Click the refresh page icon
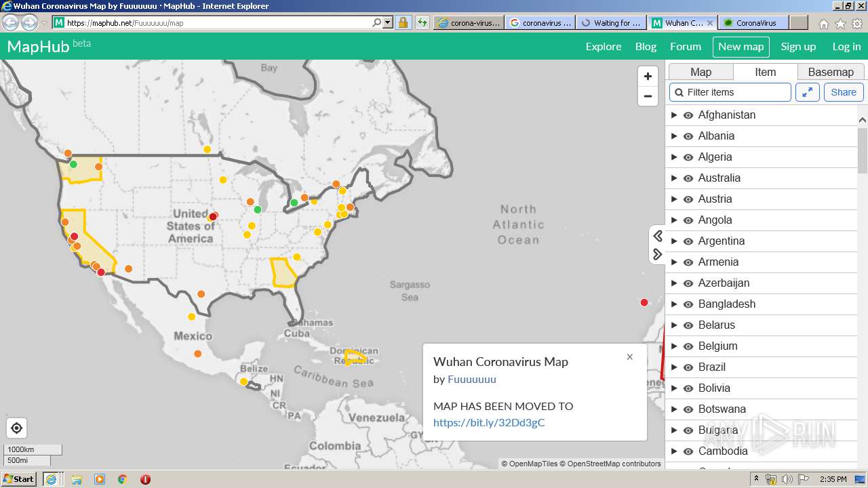Screen dimensions: 868x488 (x=422, y=22)
